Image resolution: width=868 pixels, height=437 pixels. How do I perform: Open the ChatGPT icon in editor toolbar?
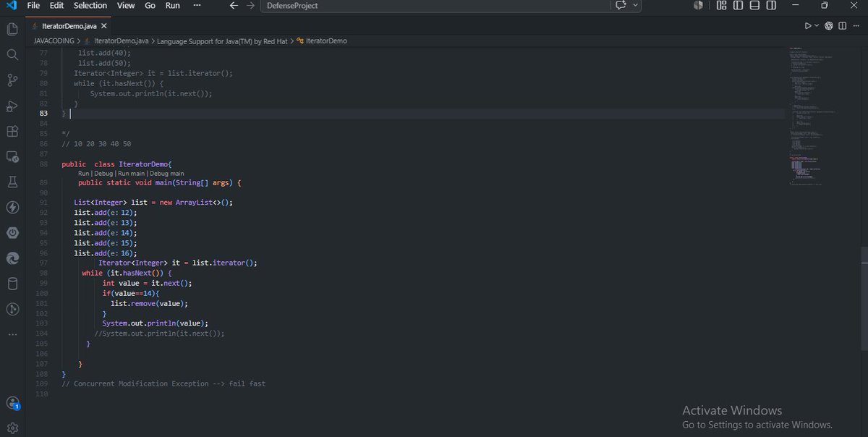(829, 26)
